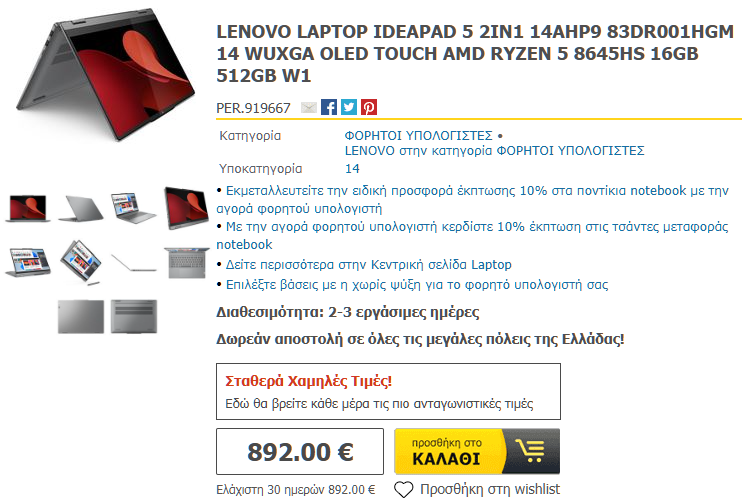Open subcategory 14 link

pyautogui.click(x=352, y=168)
